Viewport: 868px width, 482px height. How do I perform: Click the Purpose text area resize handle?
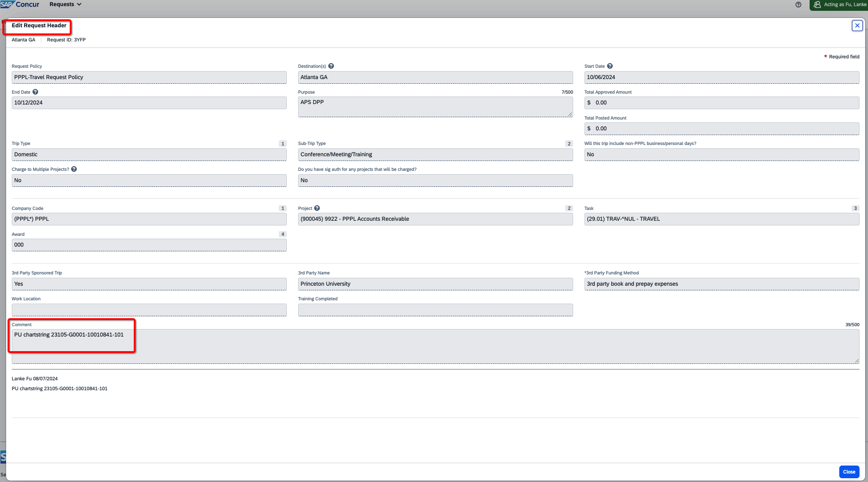[570, 114]
